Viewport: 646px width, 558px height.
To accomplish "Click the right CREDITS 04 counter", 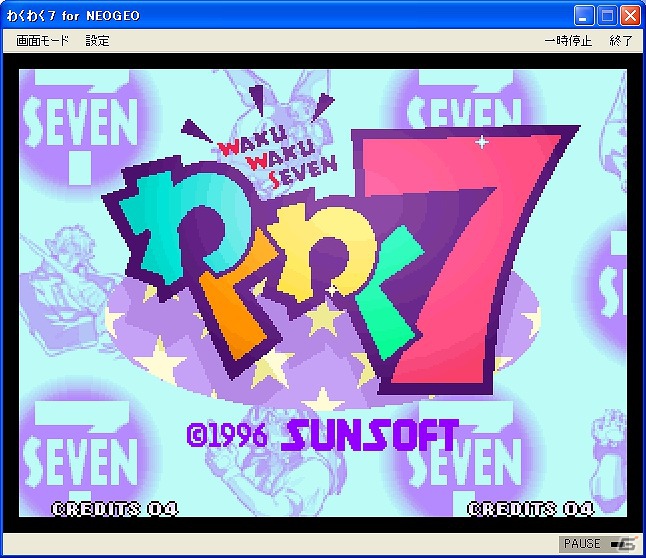I will (531, 509).
